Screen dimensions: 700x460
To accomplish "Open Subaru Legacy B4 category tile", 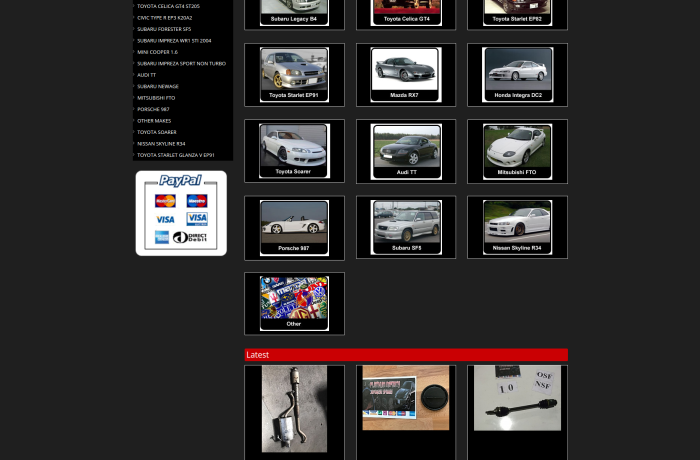I will coord(294,13).
